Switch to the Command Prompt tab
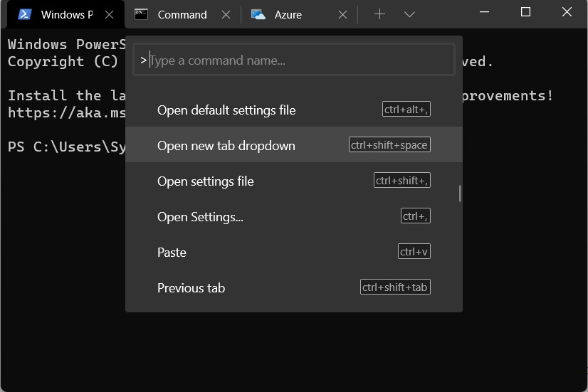588x392 pixels. point(183,15)
